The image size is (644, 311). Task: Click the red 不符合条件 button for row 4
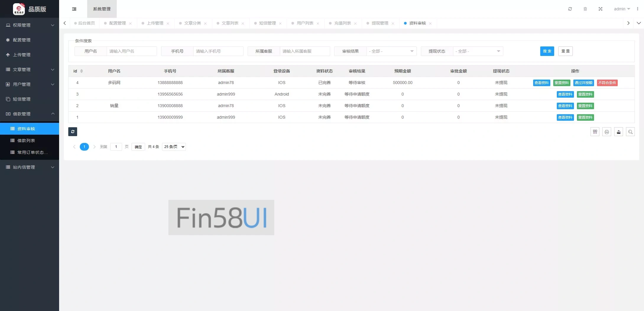pyautogui.click(x=607, y=83)
